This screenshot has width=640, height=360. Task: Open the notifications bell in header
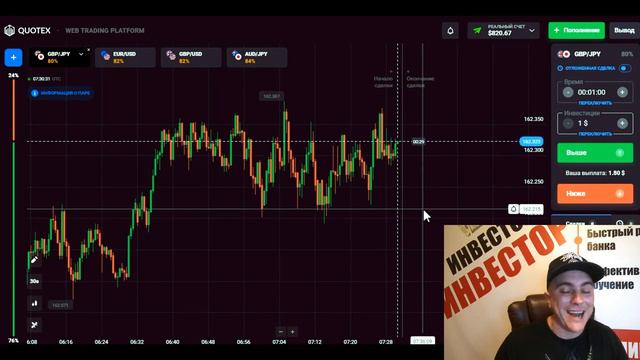click(450, 31)
